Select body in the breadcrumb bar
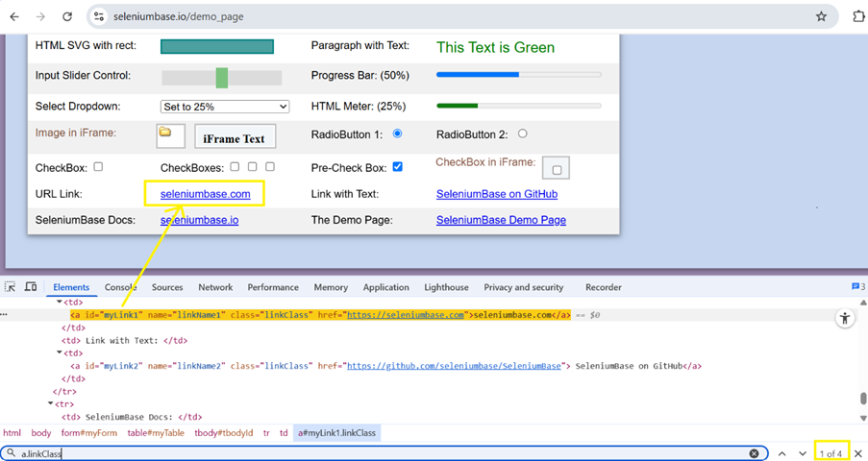Screen dimensions: 868x461 tap(41, 433)
